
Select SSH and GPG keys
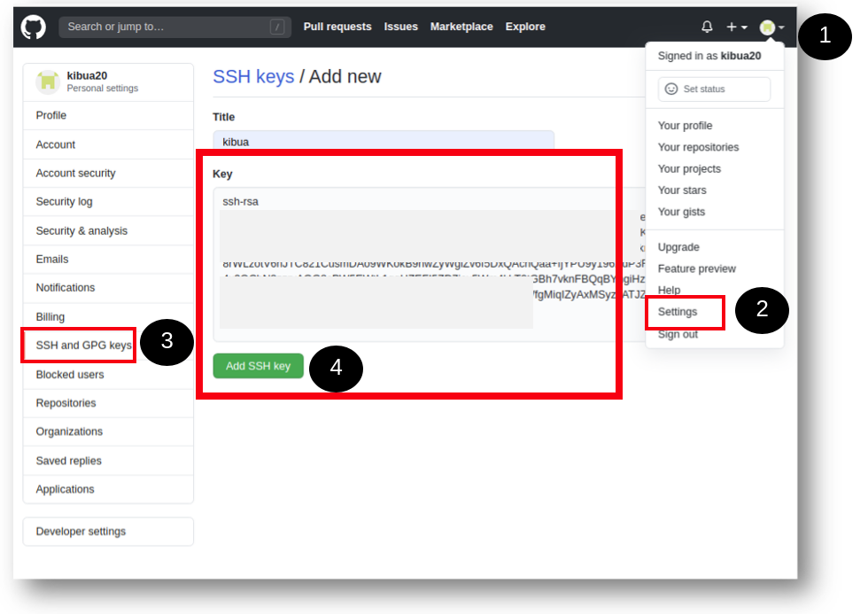coord(83,346)
